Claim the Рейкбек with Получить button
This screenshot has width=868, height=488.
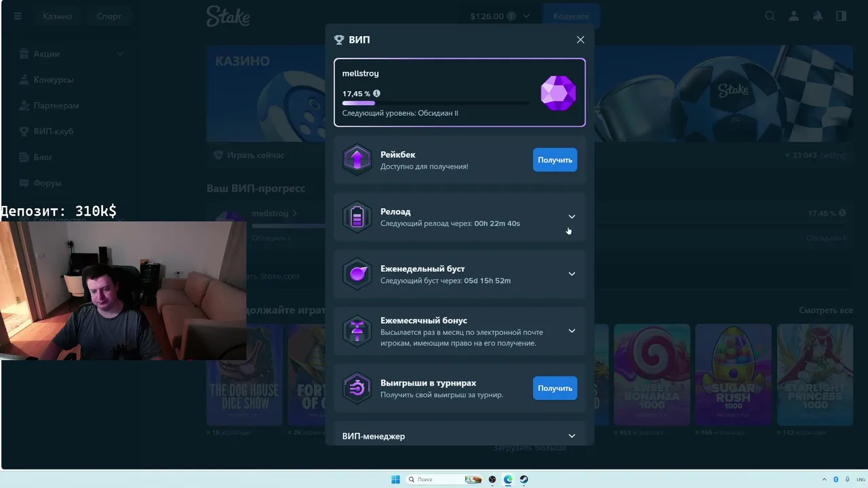pos(555,160)
